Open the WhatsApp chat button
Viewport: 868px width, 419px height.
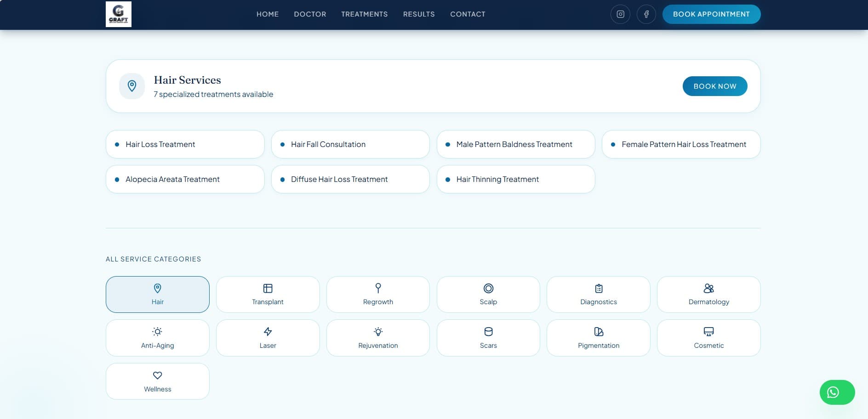coord(837,392)
